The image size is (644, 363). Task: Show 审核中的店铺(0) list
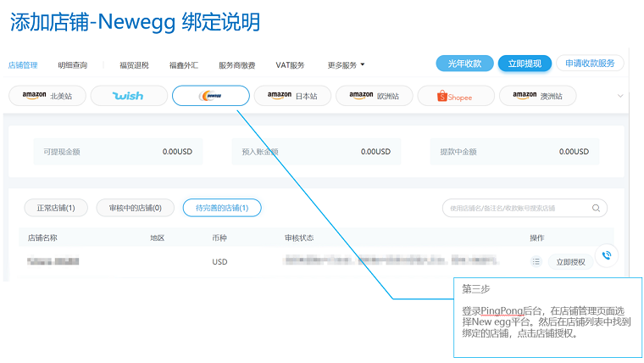135,208
